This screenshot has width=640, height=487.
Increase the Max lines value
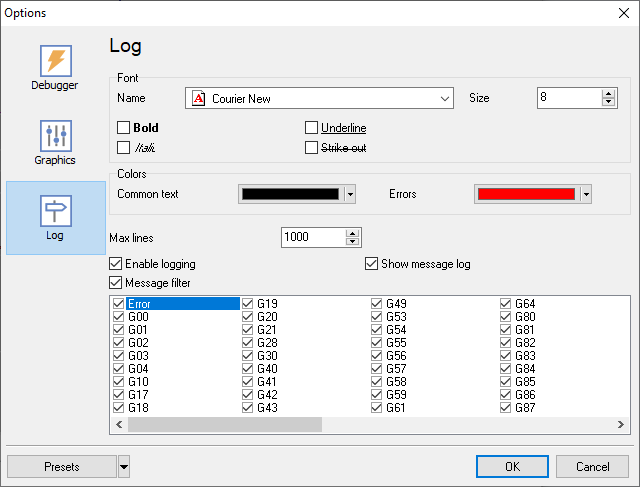coord(352,233)
